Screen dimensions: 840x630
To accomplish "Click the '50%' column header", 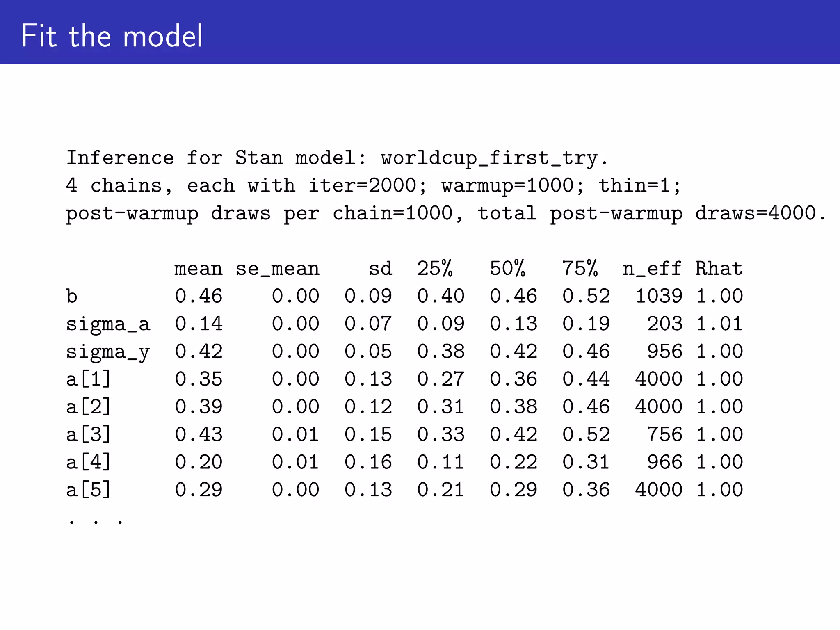I will point(508,269).
